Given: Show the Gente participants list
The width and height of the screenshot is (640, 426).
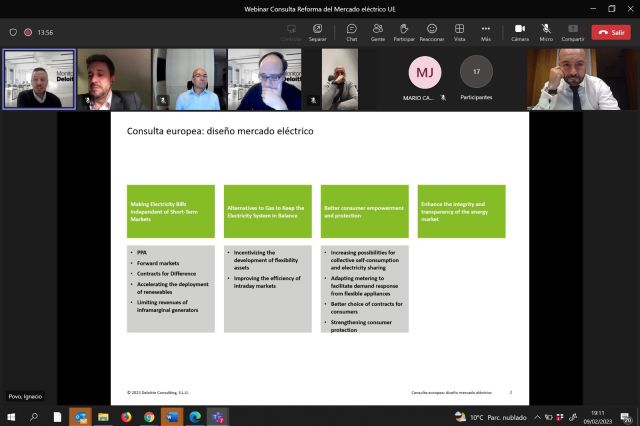Looking at the screenshot, I should [x=378, y=31].
